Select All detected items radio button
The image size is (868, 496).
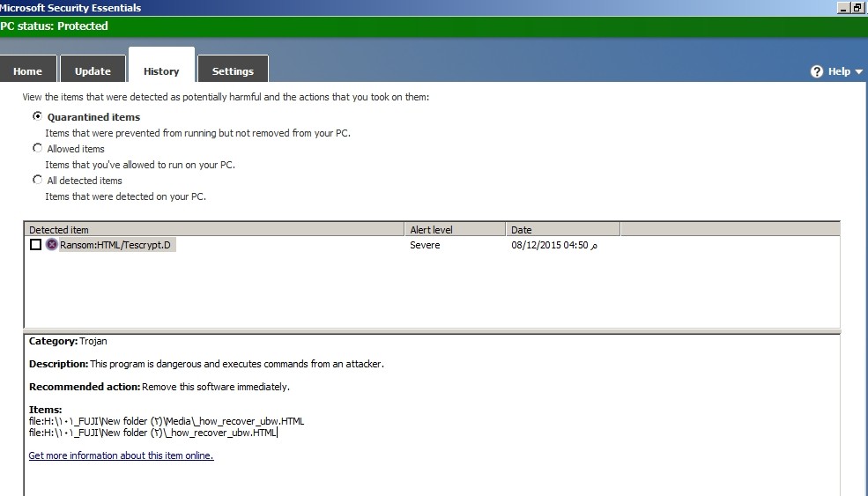tap(37, 180)
